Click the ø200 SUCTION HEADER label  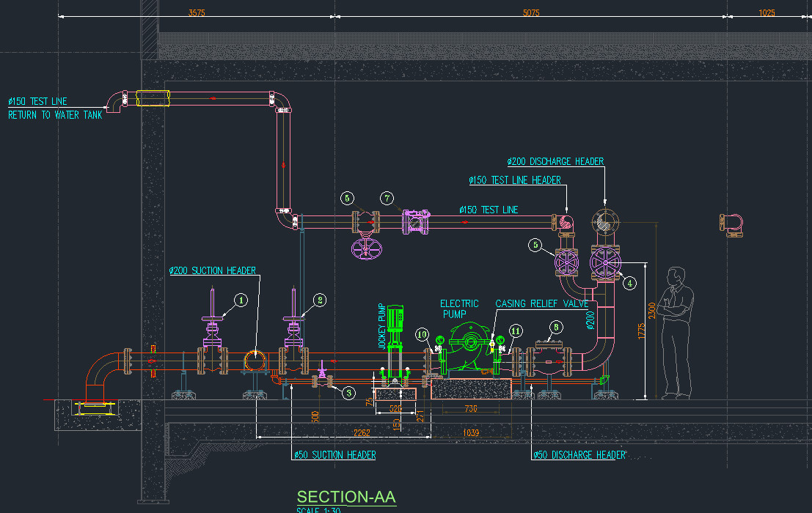coord(212,270)
